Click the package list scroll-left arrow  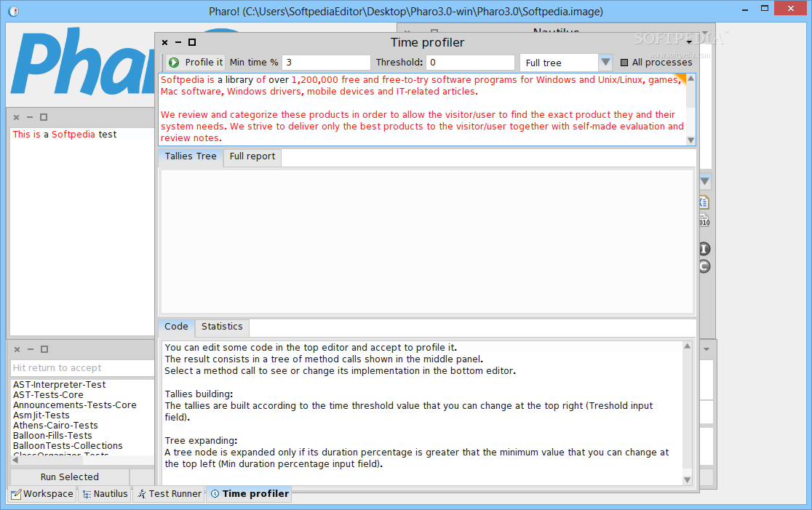15,460
